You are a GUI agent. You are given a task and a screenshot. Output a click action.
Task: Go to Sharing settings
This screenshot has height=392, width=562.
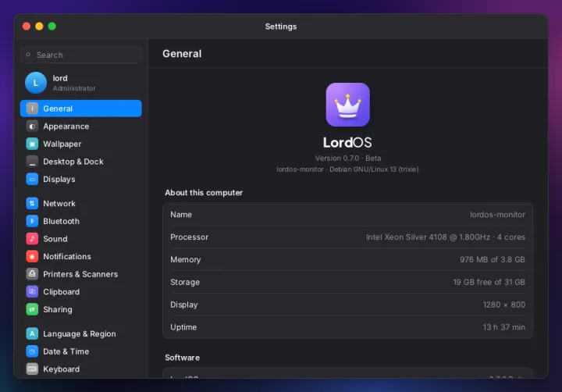[81, 309]
